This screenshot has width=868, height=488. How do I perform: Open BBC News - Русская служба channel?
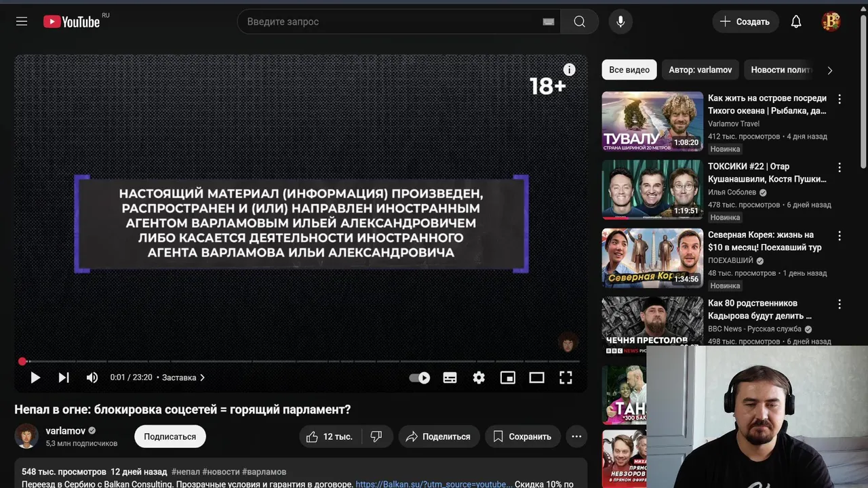pyautogui.click(x=755, y=329)
